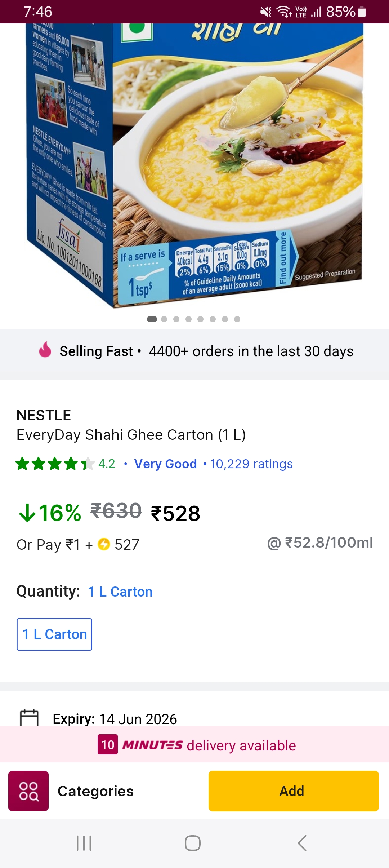Tap the SuperCoin icon near 527
The image size is (389, 868).
click(104, 544)
